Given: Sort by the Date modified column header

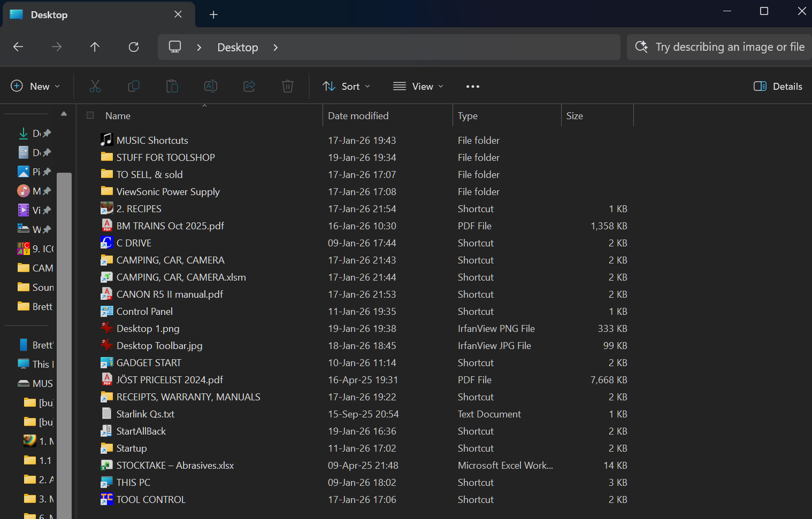Looking at the screenshot, I should 388,115.
